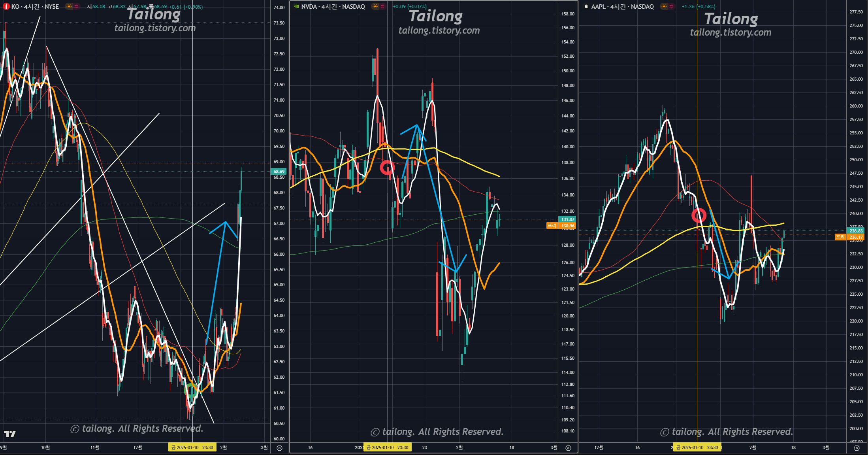This screenshot has width=868, height=455.
Task: Open NVDA 4시간 interval title dropdown
Action: pos(329,7)
